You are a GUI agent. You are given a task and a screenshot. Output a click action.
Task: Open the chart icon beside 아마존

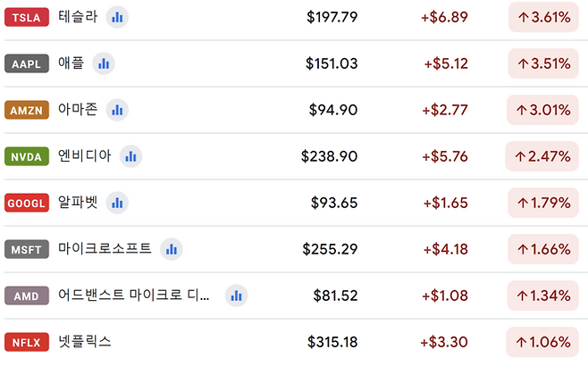[117, 110]
